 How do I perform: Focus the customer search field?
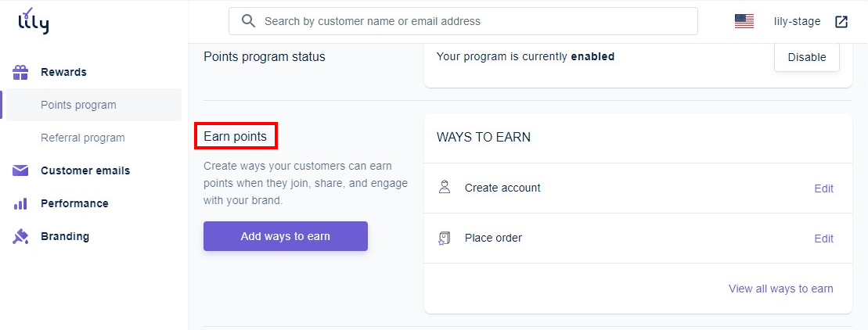(x=470, y=21)
